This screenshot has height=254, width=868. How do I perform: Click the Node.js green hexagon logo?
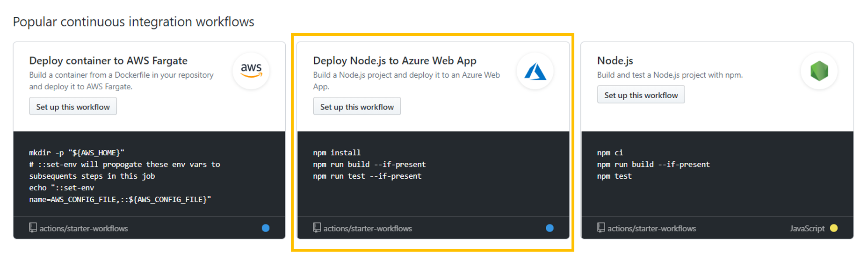(x=819, y=71)
